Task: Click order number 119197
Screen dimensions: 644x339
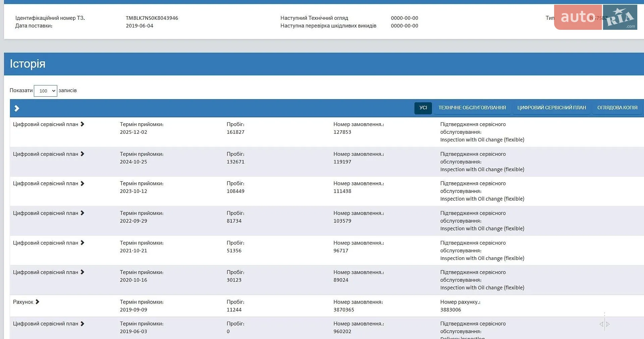Action: click(x=342, y=162)
